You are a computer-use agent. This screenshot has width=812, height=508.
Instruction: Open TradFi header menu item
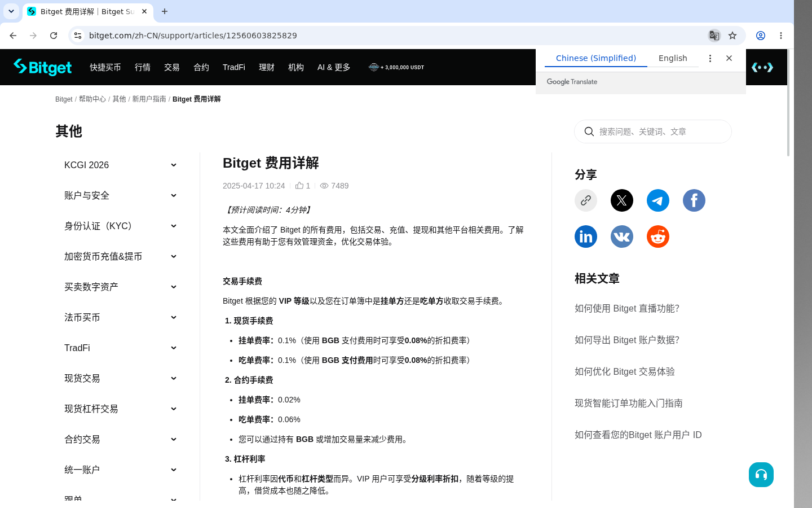pyautogui.click(x=234, y=67)
